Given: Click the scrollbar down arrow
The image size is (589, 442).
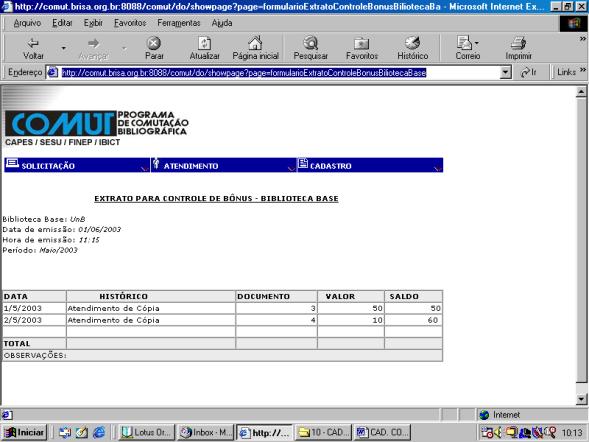Looking at the screenshot, I should click(581, 399).
